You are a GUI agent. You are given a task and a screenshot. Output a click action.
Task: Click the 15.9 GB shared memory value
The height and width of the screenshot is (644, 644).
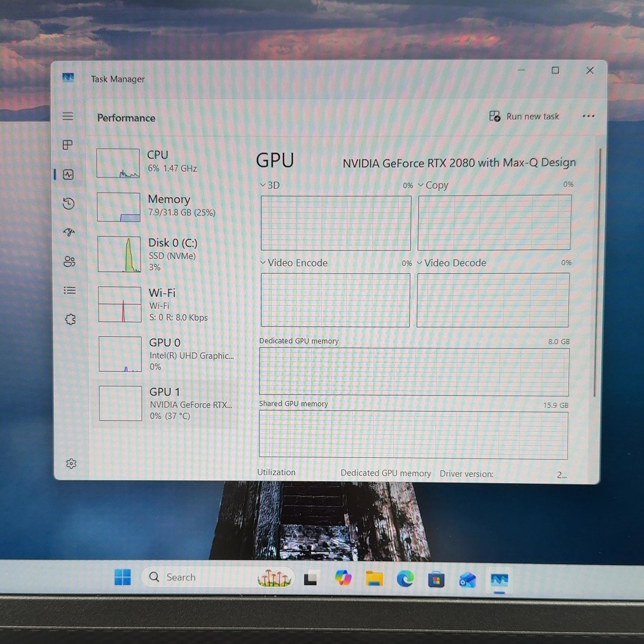(556, 405)
